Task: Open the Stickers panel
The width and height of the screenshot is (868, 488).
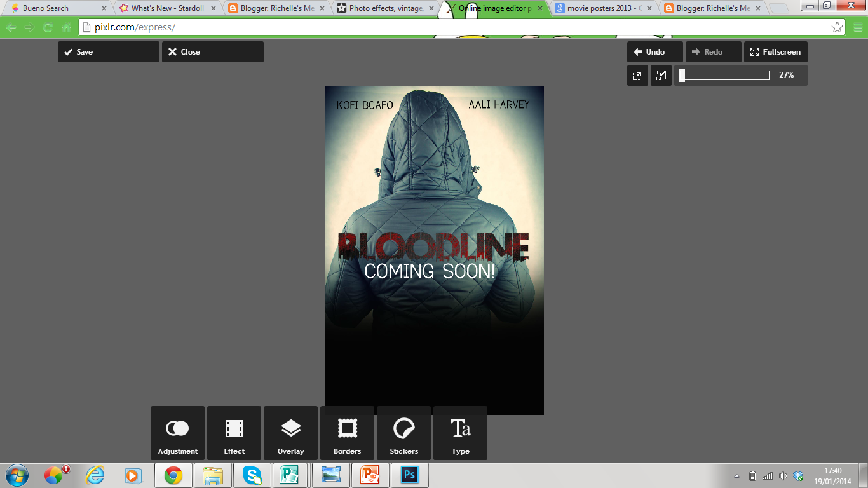Action: [403, 433]
